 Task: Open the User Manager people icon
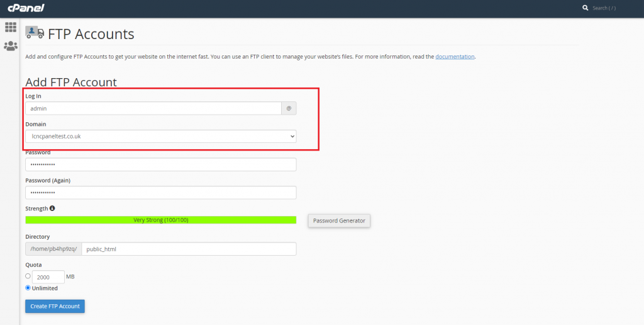(x=11, y=46)
